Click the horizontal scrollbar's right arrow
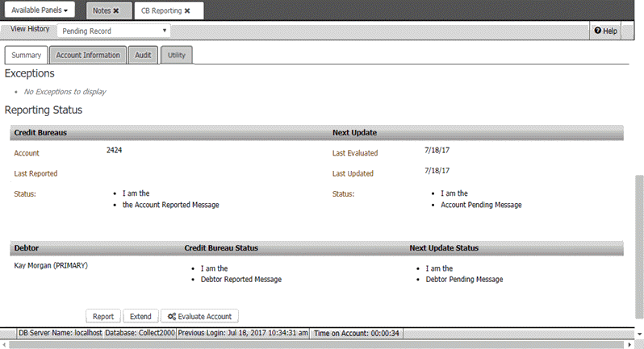The width and height of the screenshot is (644, 349). pyautogui.click(x=629, y=344)
